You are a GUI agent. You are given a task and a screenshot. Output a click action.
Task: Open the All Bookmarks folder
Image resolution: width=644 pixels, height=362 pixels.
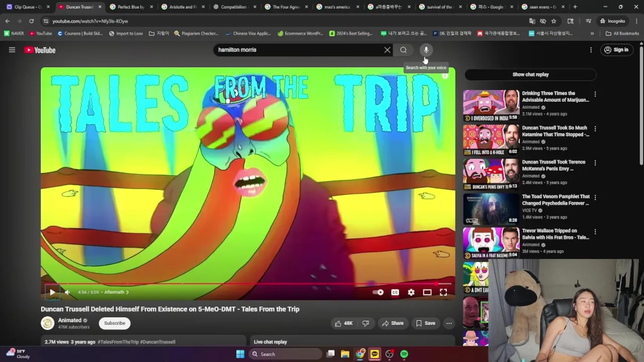[x=622, y=34]
